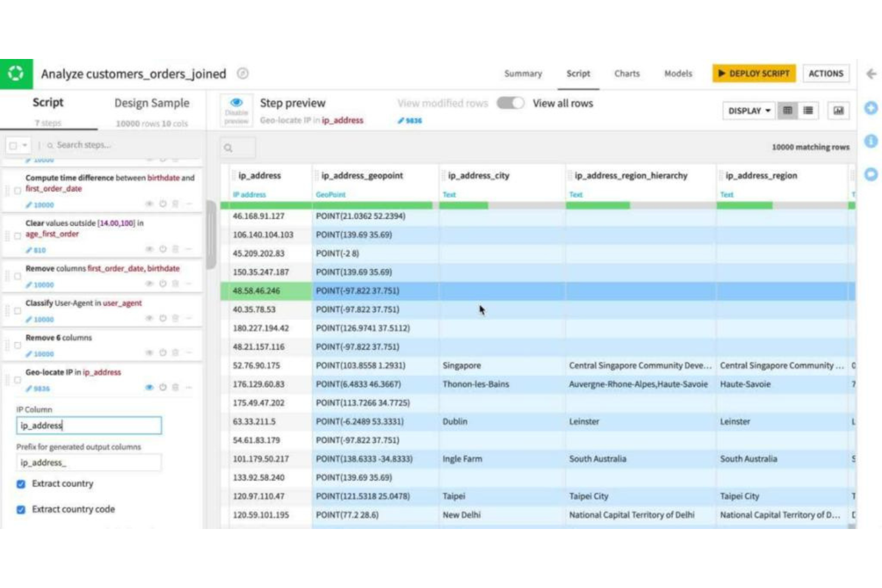Click the ACTIONS button
Image resolution: width=882 pixels, height=588 pixels.
pos(826,73)
